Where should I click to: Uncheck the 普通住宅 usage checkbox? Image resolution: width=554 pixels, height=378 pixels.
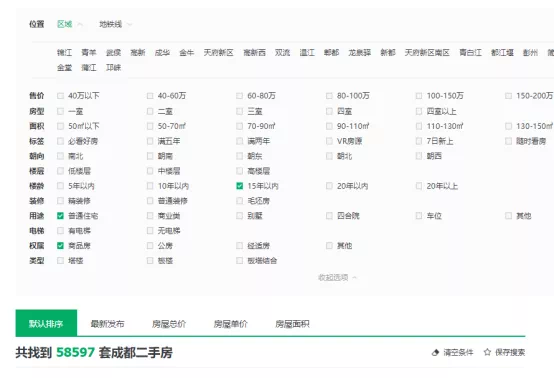[x=60, y=215]
